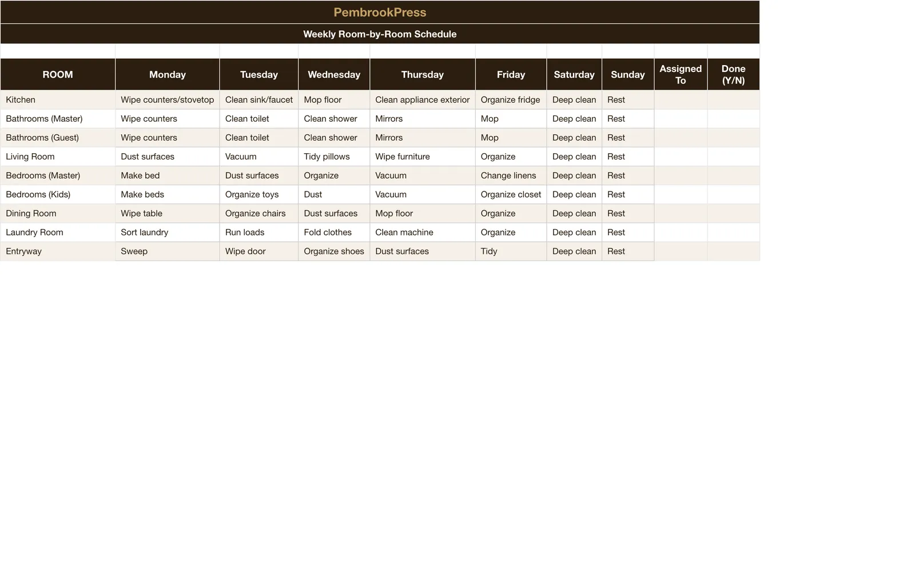
Task: Select the Kitchen row label
Action: click(x=58, y=99)
